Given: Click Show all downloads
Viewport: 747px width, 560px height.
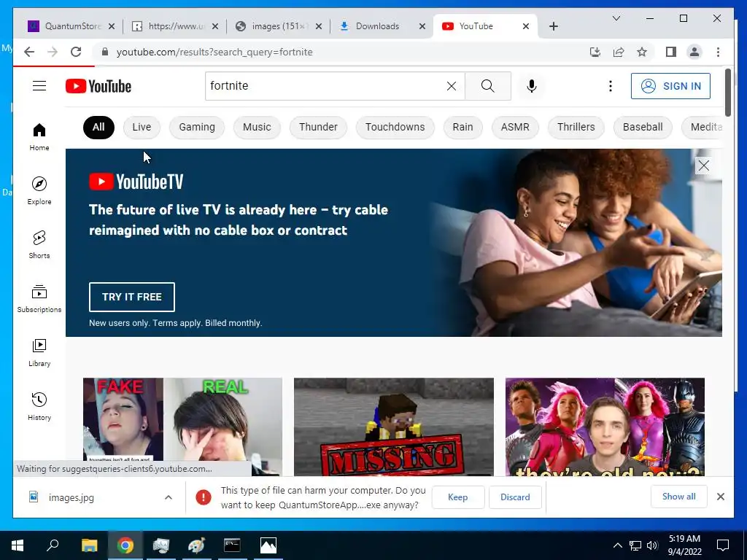Looking at the screenshot, I should click(679, 497).
